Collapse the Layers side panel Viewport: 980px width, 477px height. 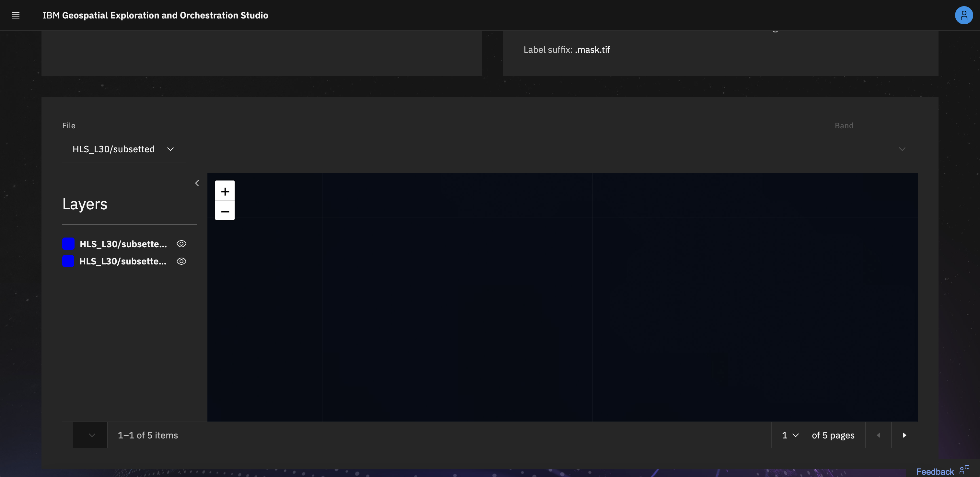tap(197, 183)
